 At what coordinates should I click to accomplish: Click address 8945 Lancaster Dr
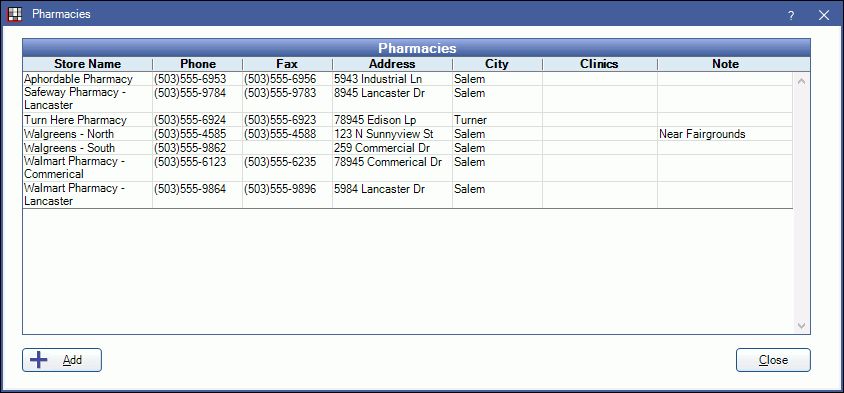coord(379,93)
